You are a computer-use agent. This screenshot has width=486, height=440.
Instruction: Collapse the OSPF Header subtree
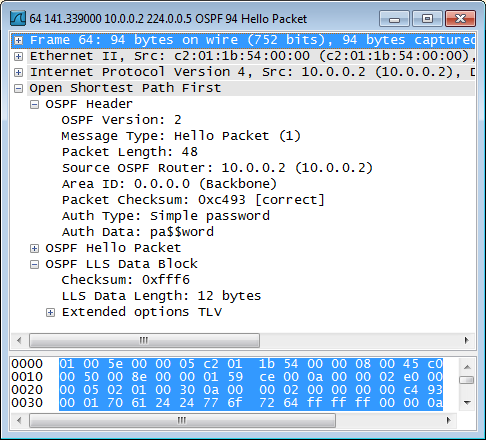point(34,104)
